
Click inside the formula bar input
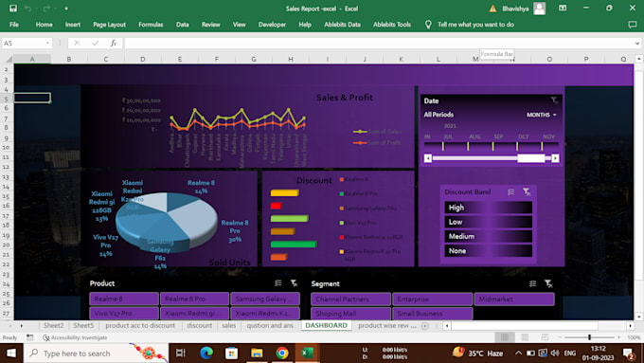point(378,44)
